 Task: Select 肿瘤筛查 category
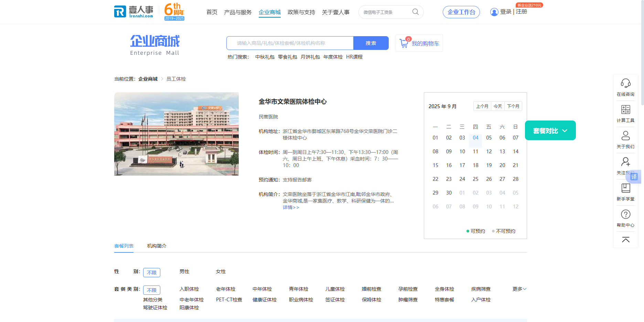point(408,300)
